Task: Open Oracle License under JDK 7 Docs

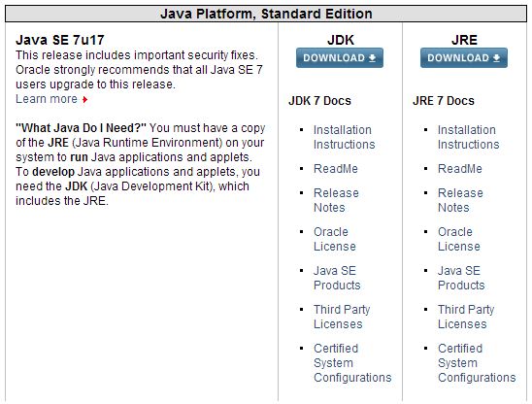Action: point(335,239)
